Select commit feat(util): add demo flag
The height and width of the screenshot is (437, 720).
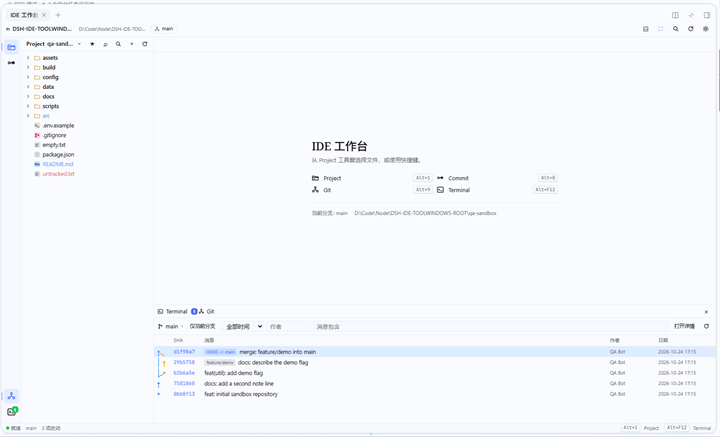[x=435, y=373]
